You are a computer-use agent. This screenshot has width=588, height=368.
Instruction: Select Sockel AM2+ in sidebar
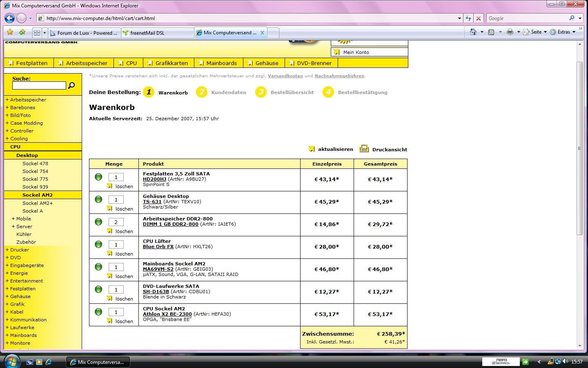click(x=38, y=203)
